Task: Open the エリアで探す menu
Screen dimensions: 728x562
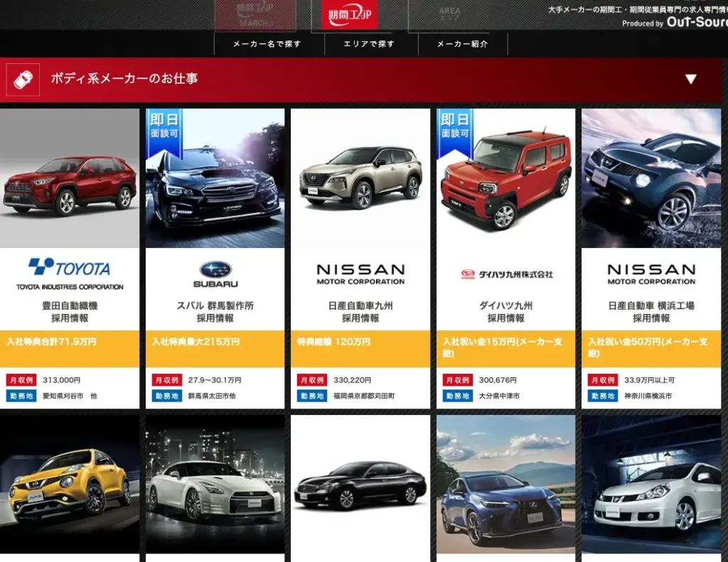Action: point(369,44)
